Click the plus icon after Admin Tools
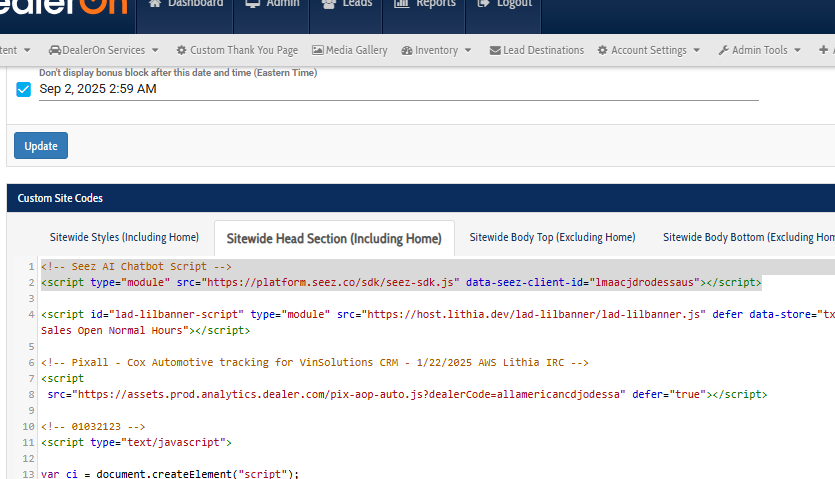 click(823, 50)
